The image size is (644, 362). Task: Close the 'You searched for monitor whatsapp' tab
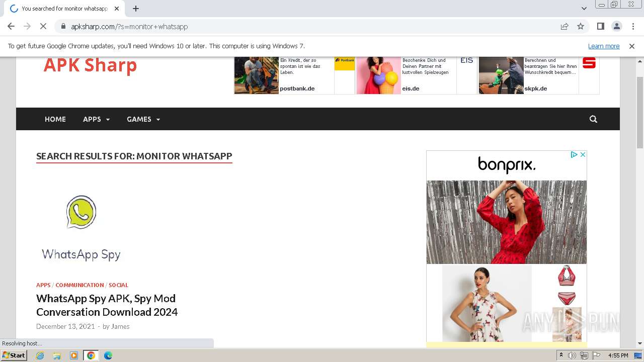(117, 9)
